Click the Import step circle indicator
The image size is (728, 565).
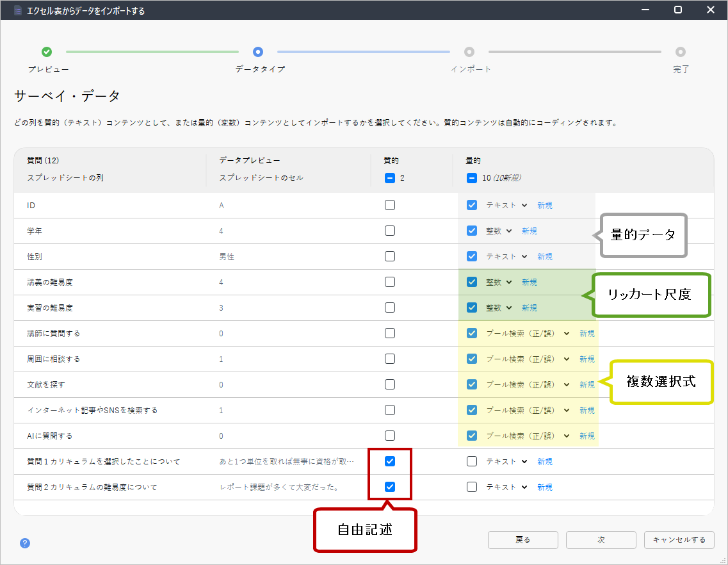pos(469,52)
